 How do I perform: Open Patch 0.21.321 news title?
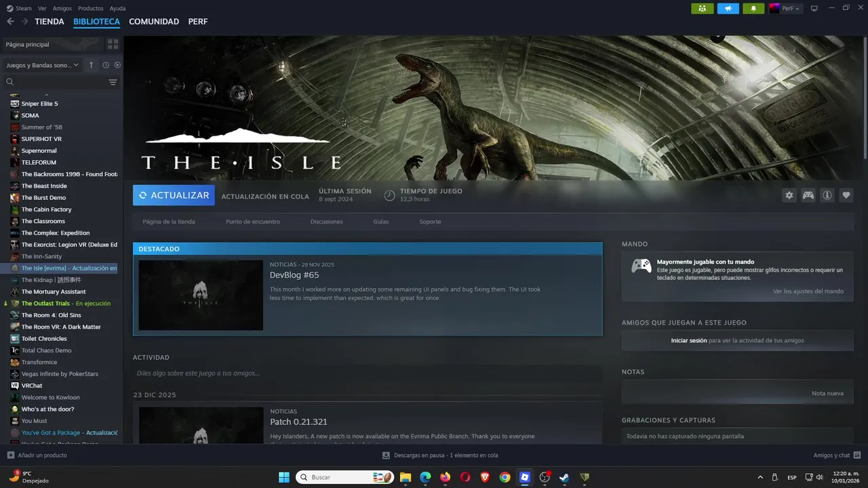(298, 422)
